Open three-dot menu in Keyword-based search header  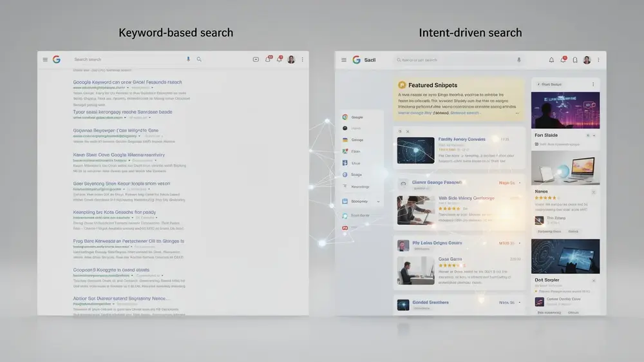click(303, 59)
